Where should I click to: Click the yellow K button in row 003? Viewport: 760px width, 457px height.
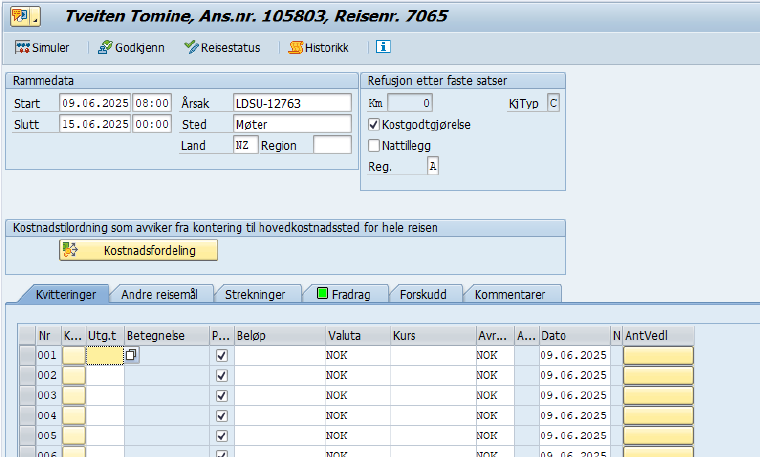tap(74, 395)
